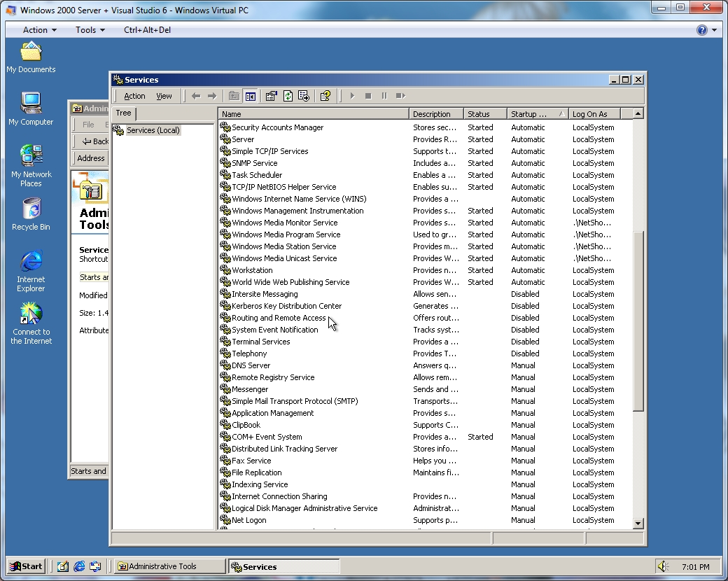
Task: Open the Internet Explorer desktop icon
Action: 31,271
